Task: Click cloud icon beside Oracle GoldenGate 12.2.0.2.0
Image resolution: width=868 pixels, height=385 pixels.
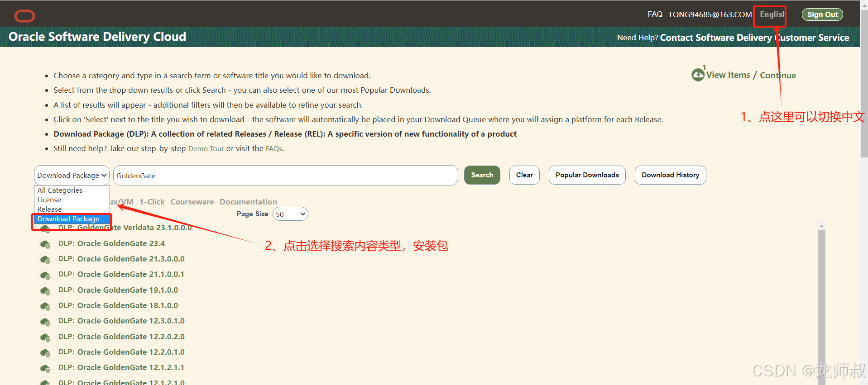Action: (x=45, y=337)
